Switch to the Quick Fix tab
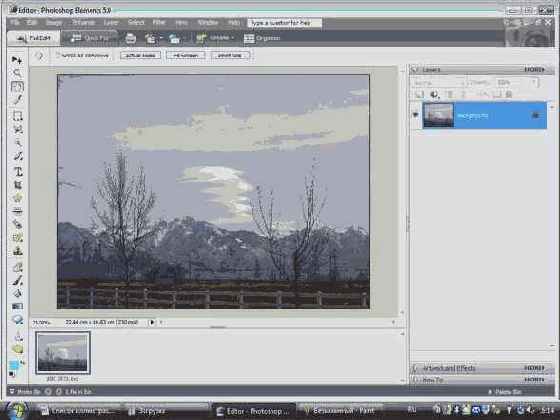560x420 pixels. [90, 38]
